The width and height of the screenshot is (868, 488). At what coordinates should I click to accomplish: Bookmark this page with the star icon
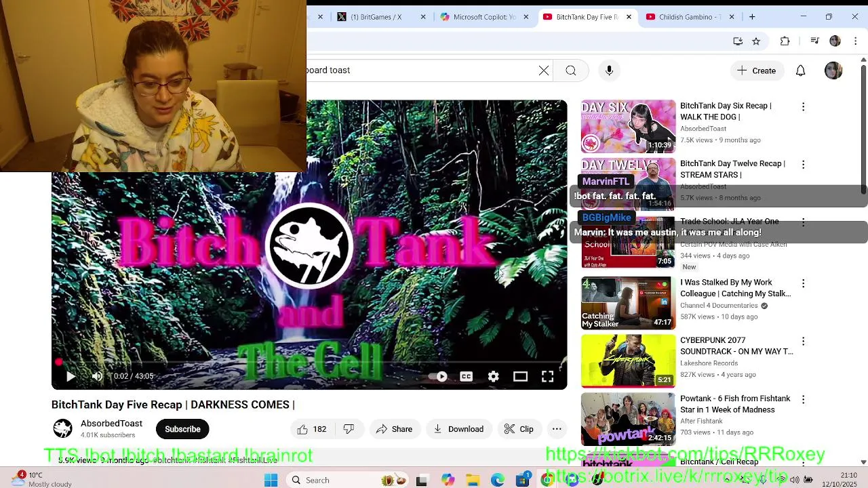point(756,41)
